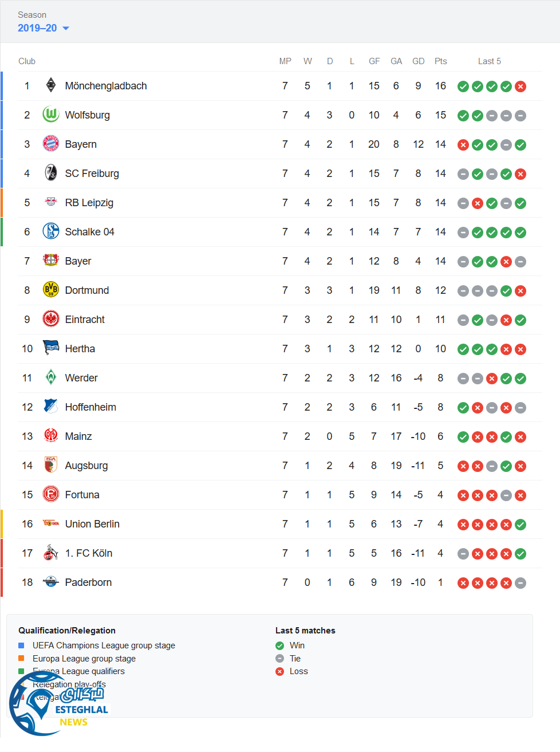
Task: Click the Werder diamond logo
Action: coord(51,377)
